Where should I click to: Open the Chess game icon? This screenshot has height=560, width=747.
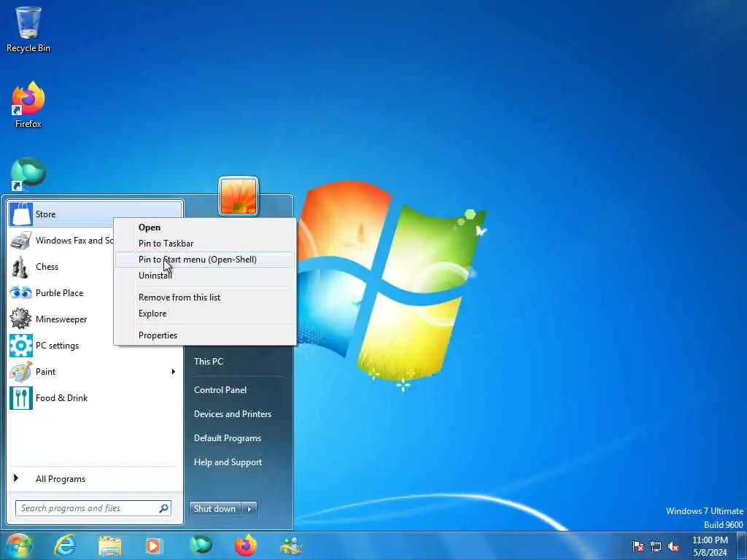coord(21,267)
